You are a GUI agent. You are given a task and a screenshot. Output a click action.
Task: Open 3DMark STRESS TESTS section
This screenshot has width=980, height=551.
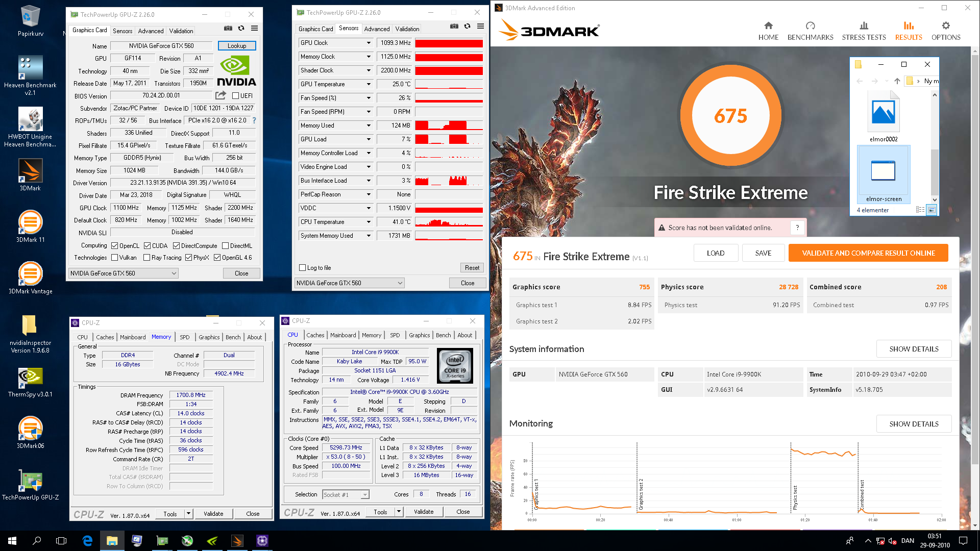tap(864, 31)
